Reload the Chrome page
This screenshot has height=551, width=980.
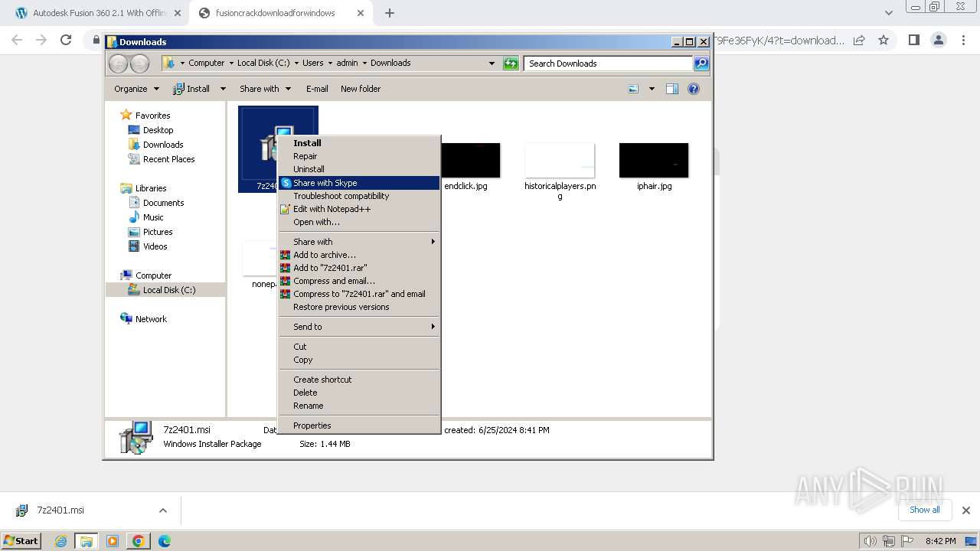(x=66, y=40)
